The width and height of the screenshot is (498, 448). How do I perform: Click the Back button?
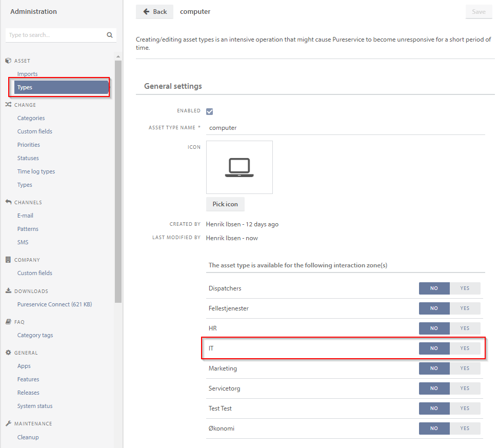pyautogui.click(x=154, y=11)
